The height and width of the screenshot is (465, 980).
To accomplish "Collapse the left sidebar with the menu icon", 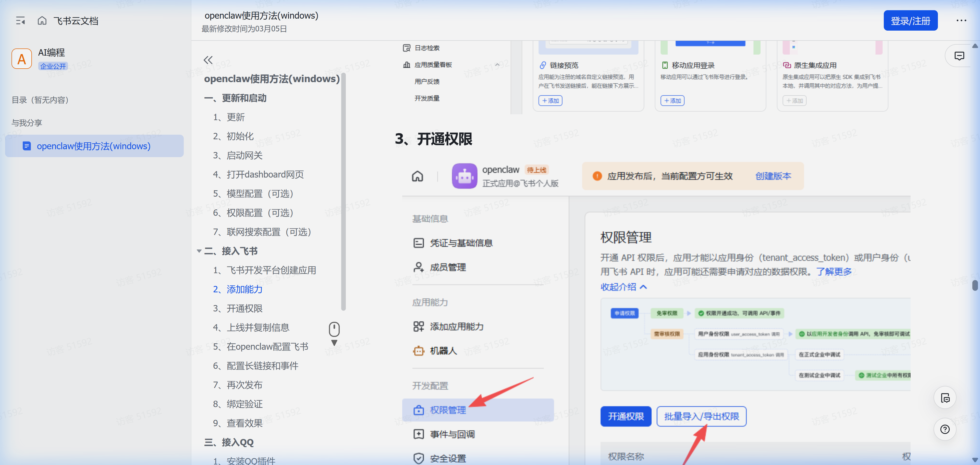I will pyautogui.click(x=20, y=20).
